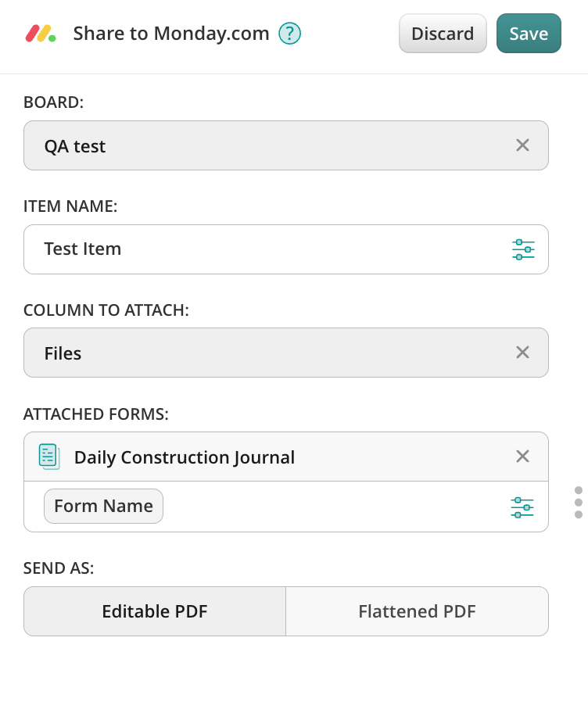
Task: Remove the Daily Construction Journal form
Action: [x=522, y=457]
